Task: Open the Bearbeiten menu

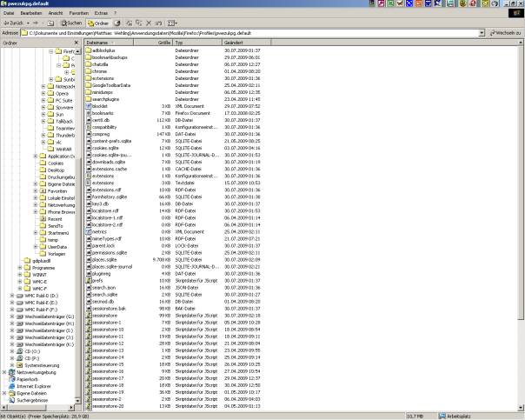Action: [x=31, y=13]
